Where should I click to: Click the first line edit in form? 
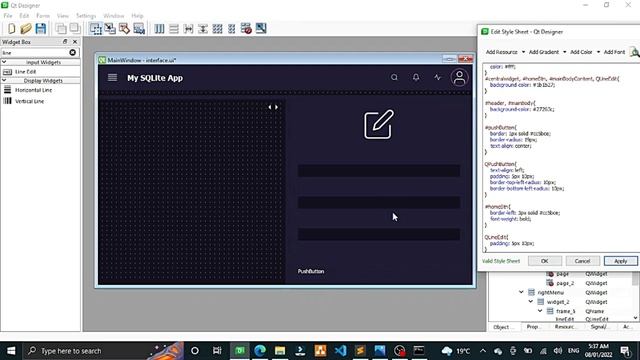379,171
